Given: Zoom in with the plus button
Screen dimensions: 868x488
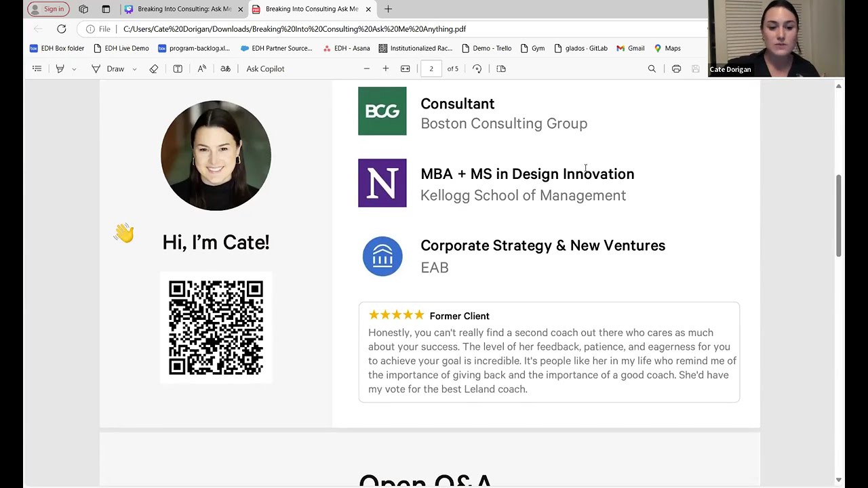Looking at the screenshot, I should (386, 68).
